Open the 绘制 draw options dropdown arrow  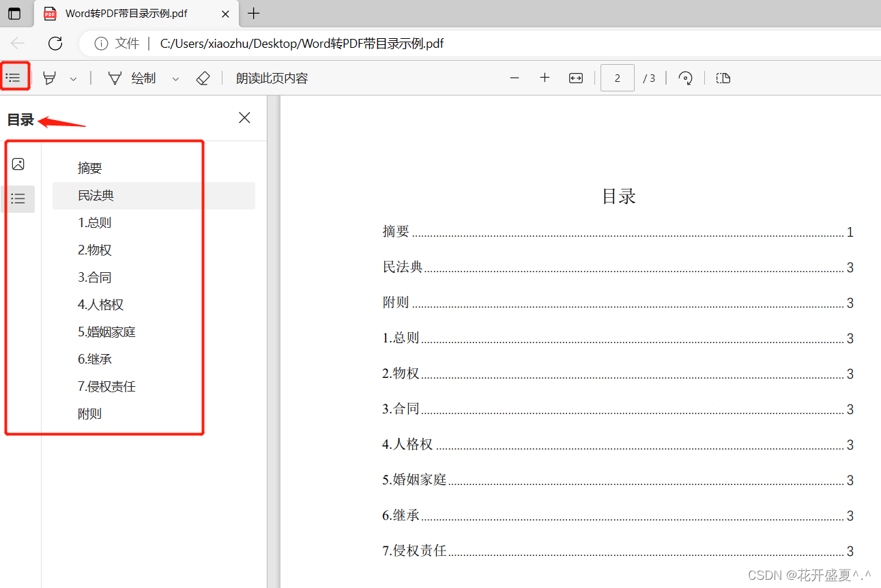[x=175, y=79]
